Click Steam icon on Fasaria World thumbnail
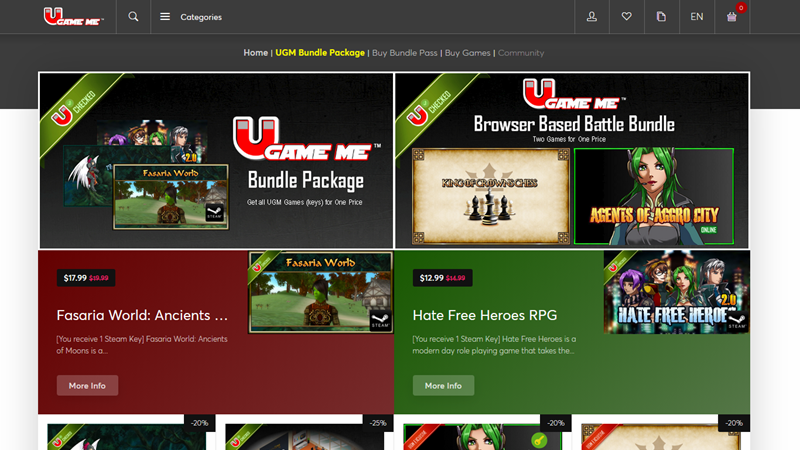The height and width of the screenshot is (450, 800). [380, 320]
